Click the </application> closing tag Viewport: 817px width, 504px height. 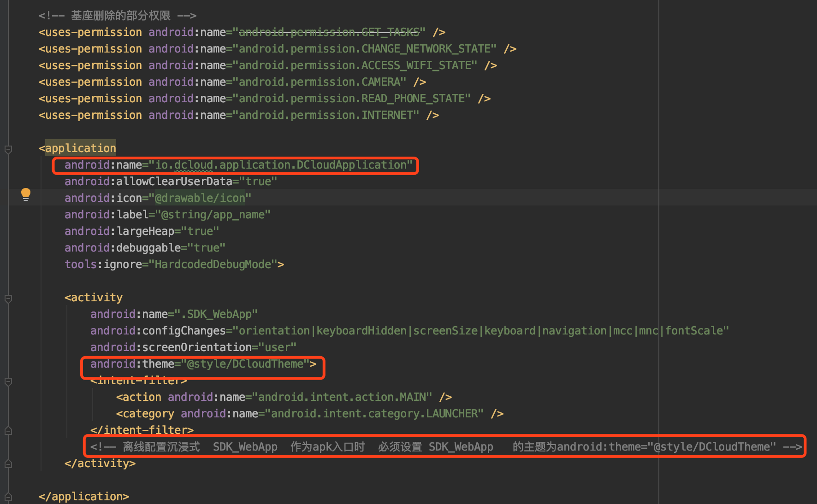84,497
